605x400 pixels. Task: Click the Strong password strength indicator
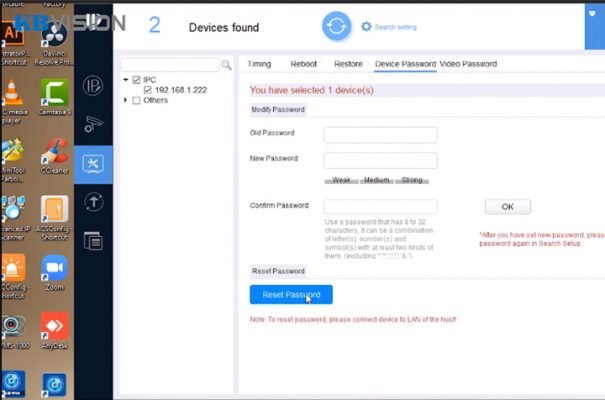[x=412, y=180]
